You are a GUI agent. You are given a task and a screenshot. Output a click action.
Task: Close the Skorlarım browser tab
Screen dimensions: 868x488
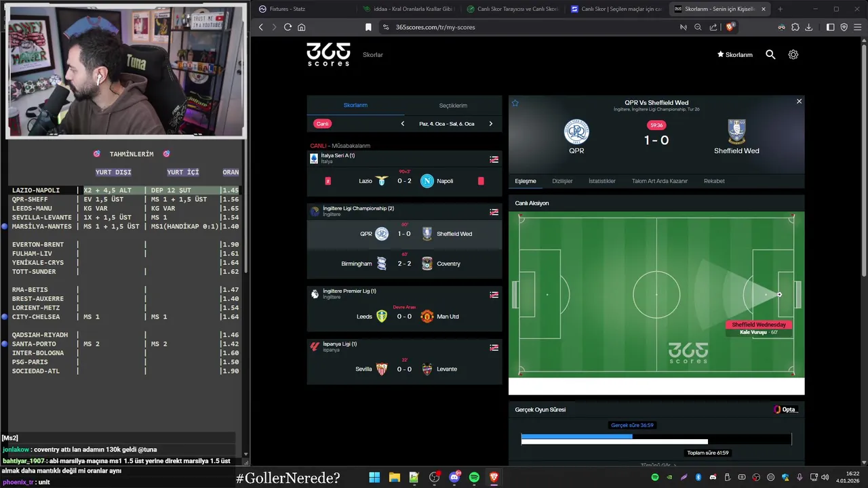pos(764,9)
